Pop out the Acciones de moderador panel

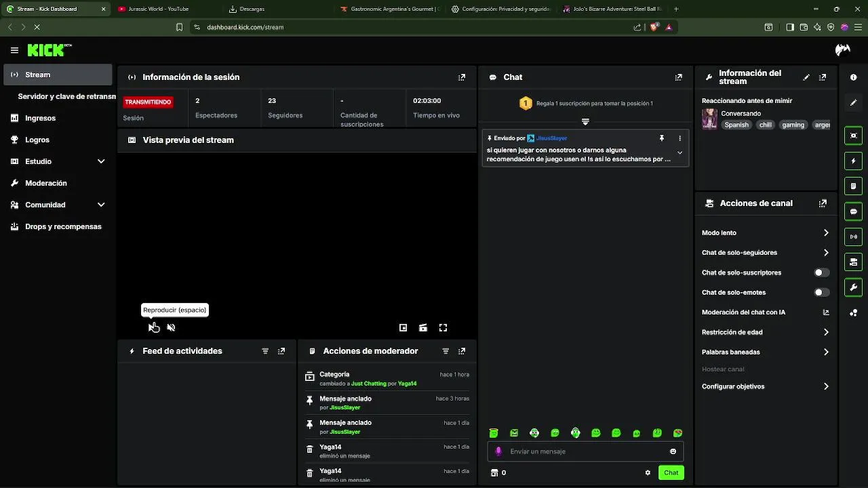point(462,351)
